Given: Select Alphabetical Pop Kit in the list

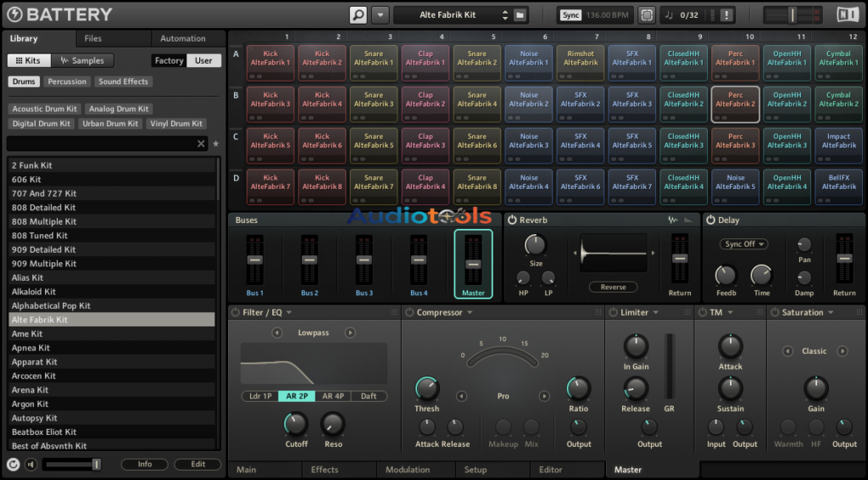Looking at the screenshot, I should 112,305.
